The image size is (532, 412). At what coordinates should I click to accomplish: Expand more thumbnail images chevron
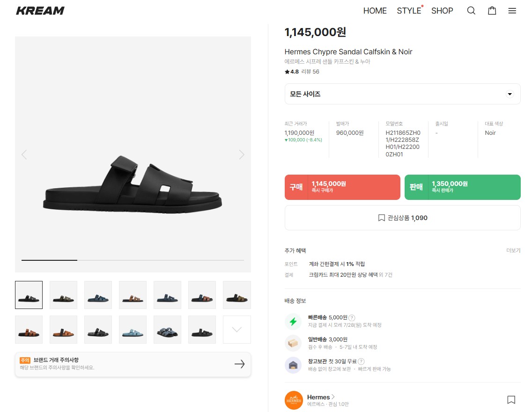237,330
